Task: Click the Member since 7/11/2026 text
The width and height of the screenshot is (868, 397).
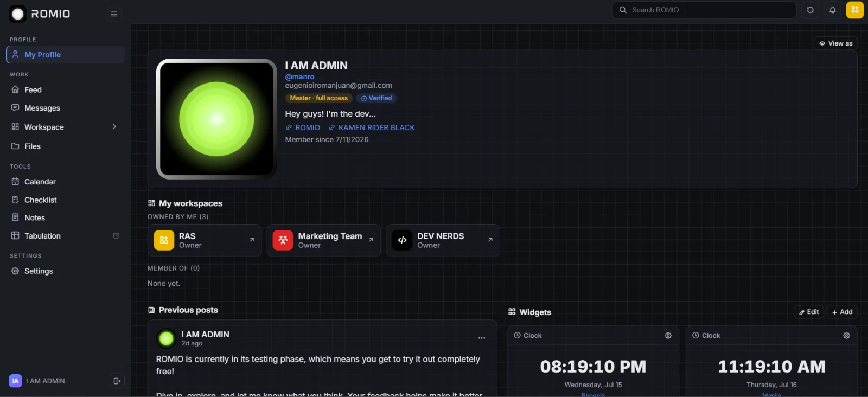Action: [327, 139]
